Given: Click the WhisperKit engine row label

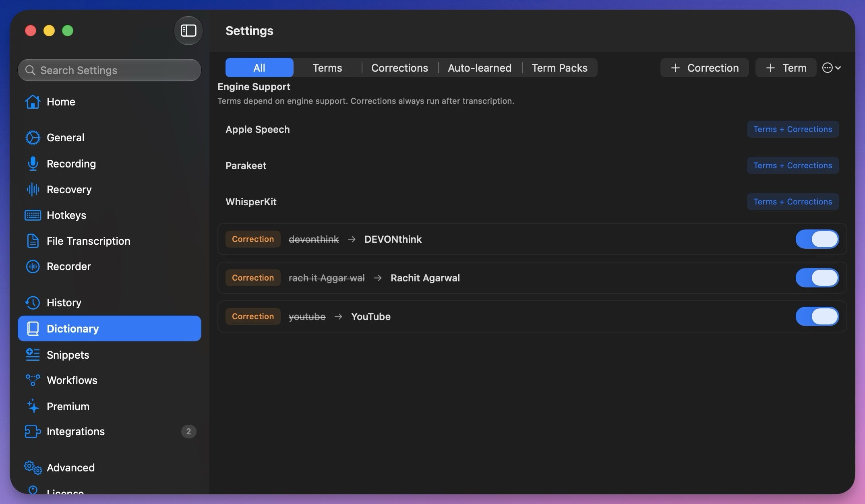Looking at the screenshot, I should tap(251, 202).
